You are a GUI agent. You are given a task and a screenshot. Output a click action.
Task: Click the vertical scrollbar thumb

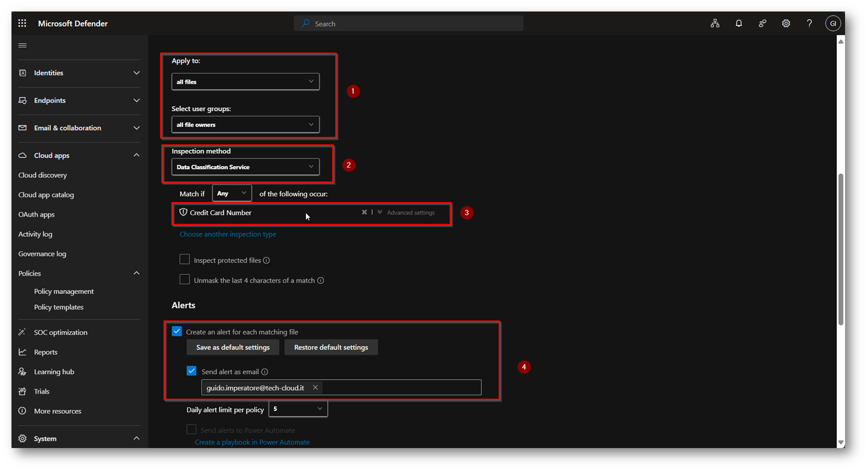841,250
